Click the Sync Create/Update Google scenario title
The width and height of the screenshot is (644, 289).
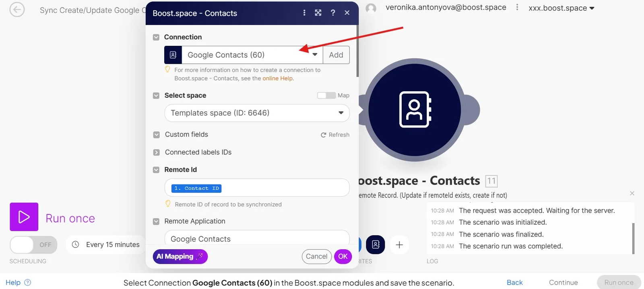pos(93,10)
